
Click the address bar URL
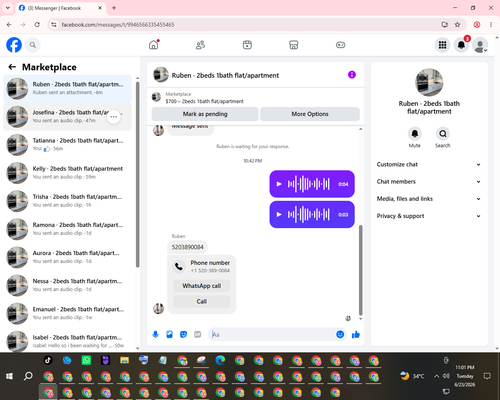click(x=118, y=25)
